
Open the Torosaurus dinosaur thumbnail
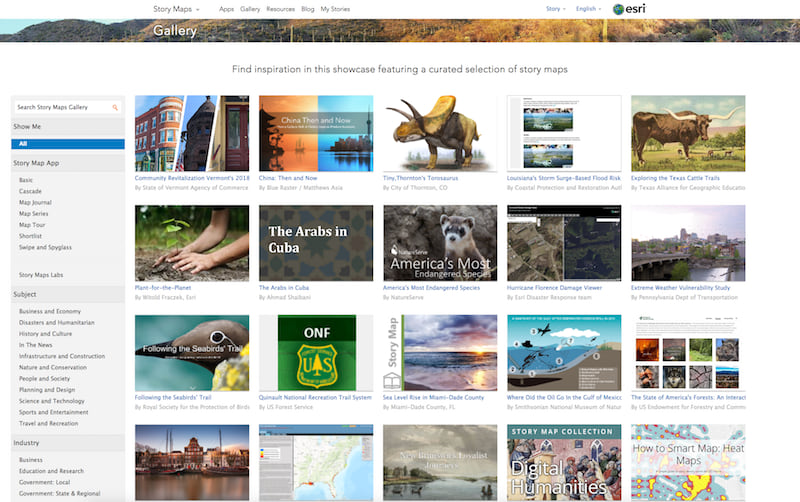[440, 133]
